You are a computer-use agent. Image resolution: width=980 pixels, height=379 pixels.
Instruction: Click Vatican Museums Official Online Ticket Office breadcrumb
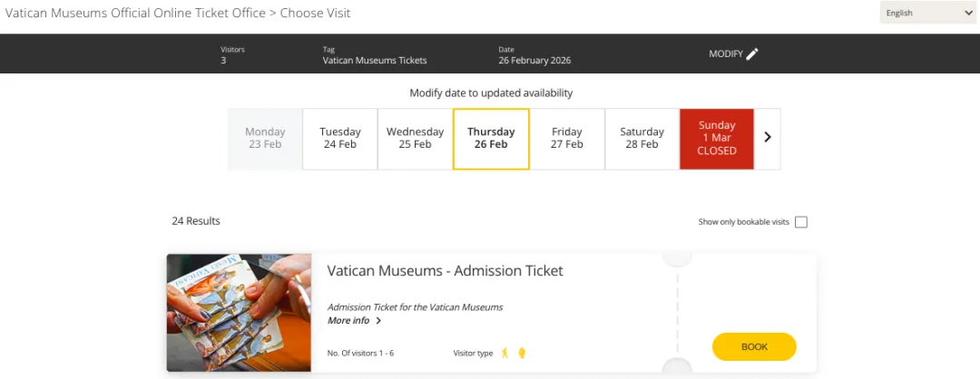134,13
